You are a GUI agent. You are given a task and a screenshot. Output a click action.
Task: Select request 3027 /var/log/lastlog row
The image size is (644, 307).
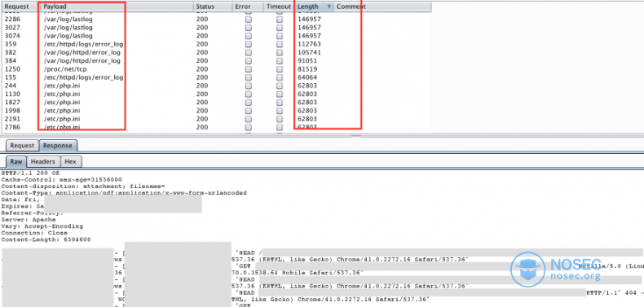click(217, 28)
